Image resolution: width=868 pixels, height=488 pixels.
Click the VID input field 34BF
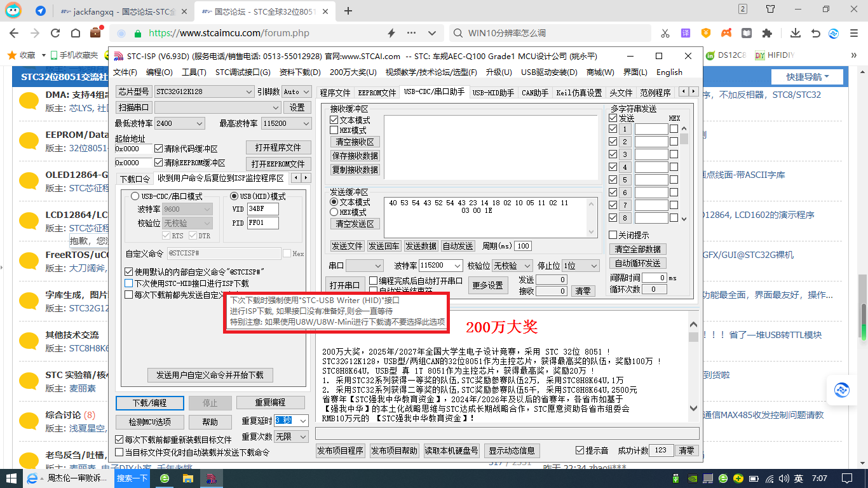[x=263, y=208]
